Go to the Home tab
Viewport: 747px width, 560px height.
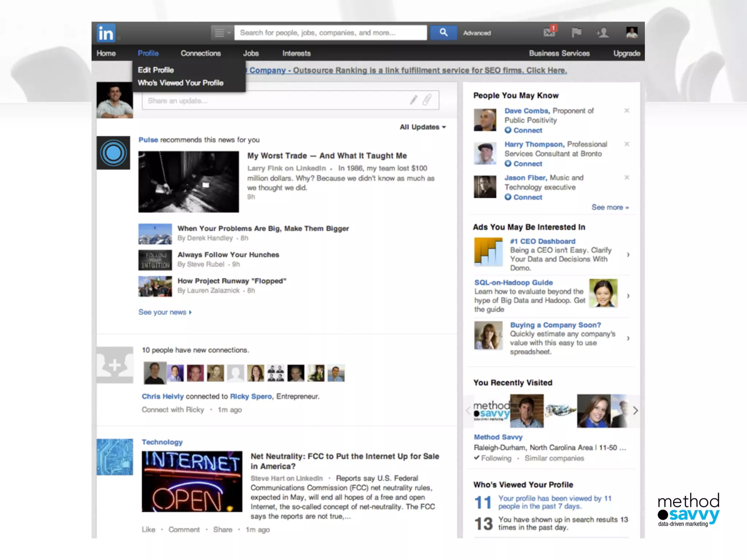(x=106, y=53)
